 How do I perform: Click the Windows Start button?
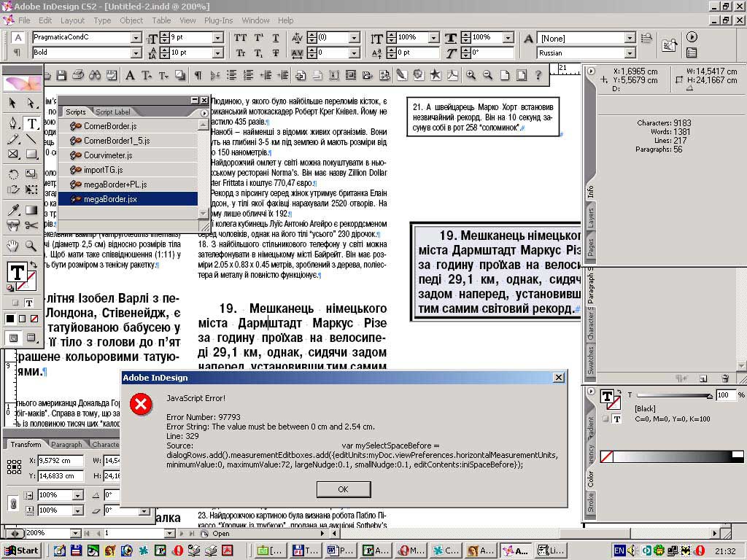(x=22, y=551)
